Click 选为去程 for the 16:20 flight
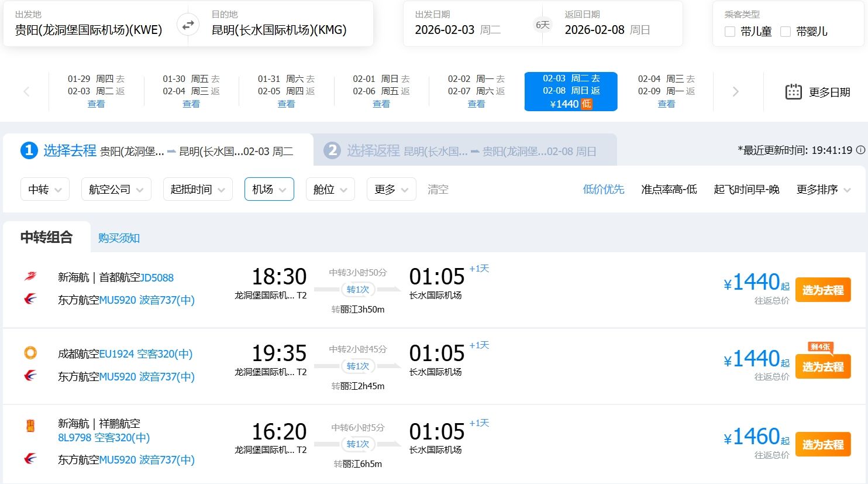 tap(822, 445)
